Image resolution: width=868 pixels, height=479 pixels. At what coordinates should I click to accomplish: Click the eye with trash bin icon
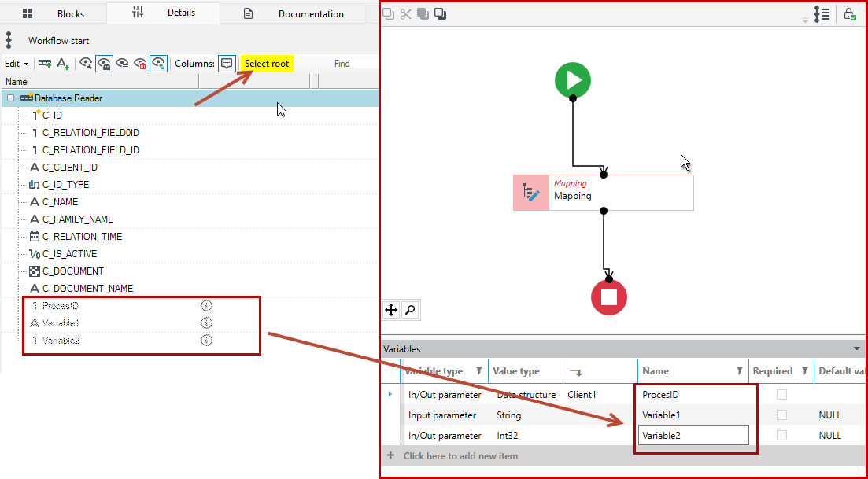pos(140,64)
